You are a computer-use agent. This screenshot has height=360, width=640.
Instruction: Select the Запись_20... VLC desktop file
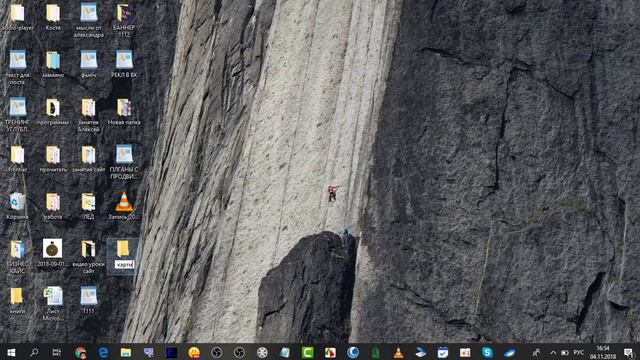click(x=124, y=207)
